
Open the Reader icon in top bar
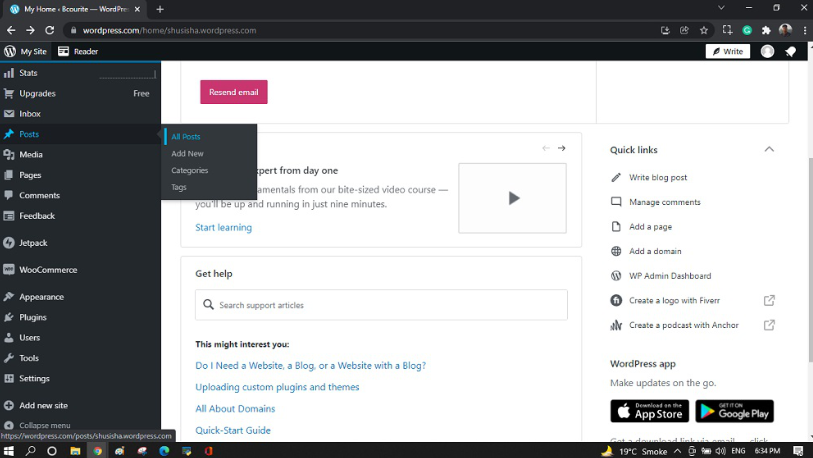[x=63, y=51]
